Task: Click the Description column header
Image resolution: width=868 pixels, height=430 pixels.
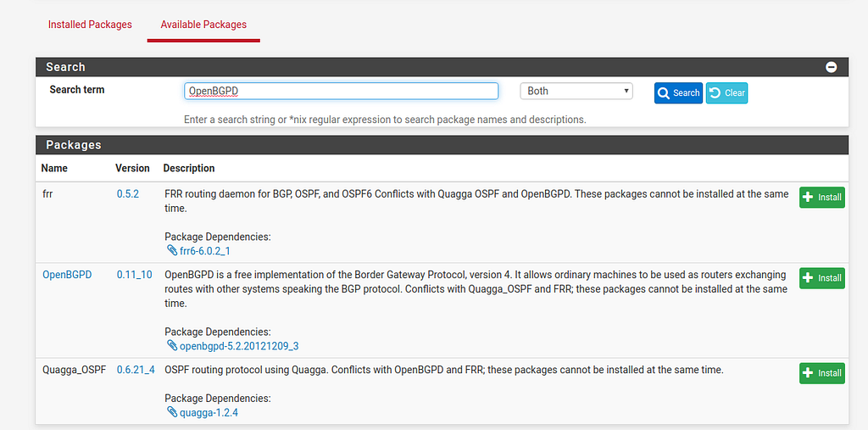Action: [x=189, y=168]
